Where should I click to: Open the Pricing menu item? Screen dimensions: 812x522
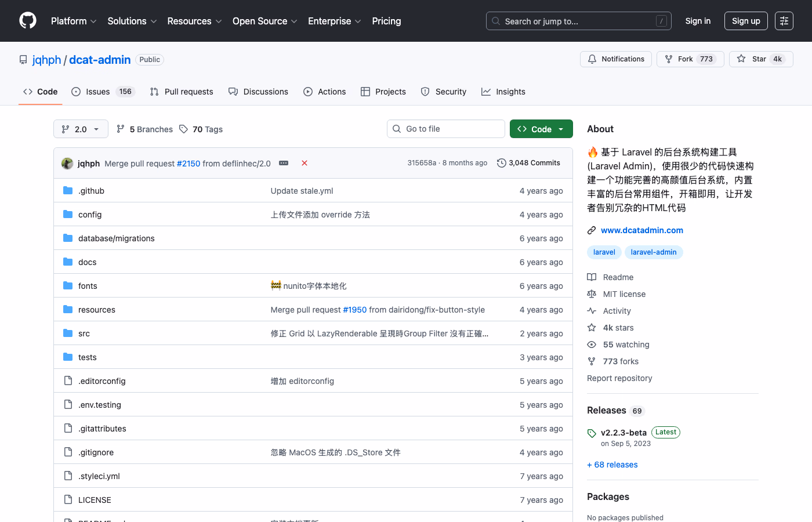point(386,21)
